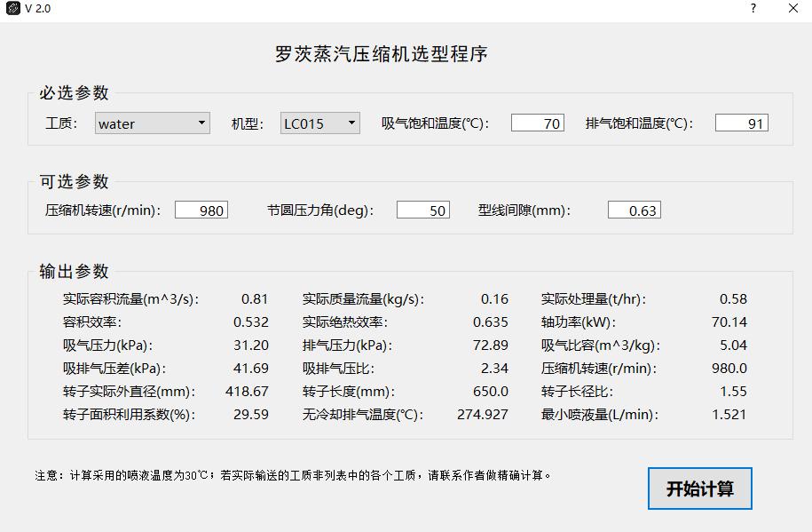Open the 工质 dropdown showing water
The height and width of the screenshot is (532, 812).
coord(153,123)
